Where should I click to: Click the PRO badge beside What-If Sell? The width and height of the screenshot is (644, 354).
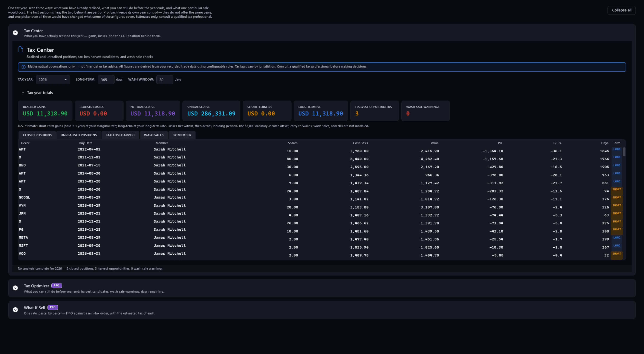[x=53, y=307]
